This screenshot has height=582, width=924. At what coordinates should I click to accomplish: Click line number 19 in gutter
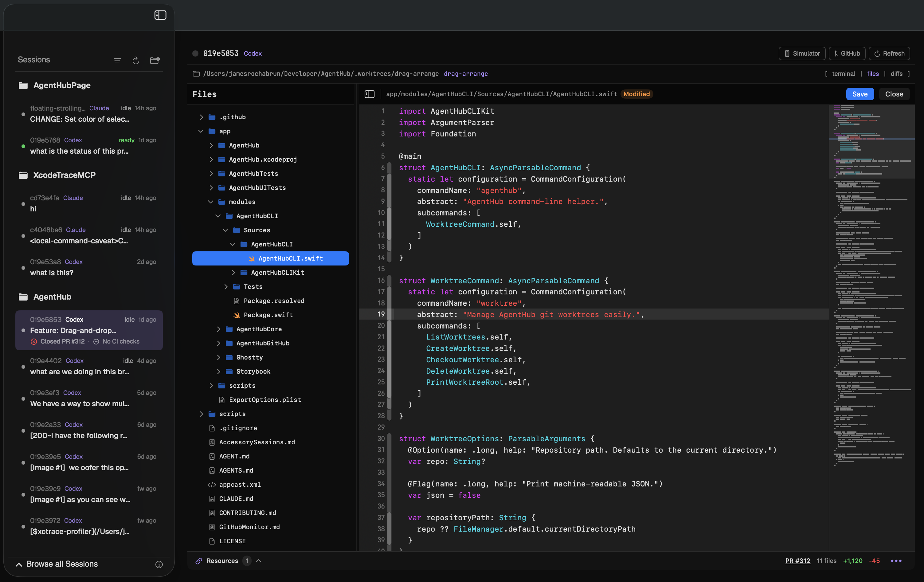pos(380,314)
